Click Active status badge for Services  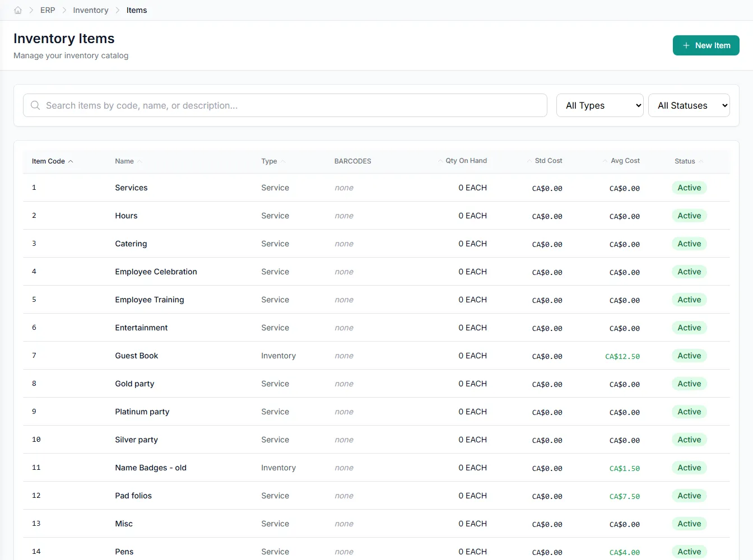pos(689,188)
